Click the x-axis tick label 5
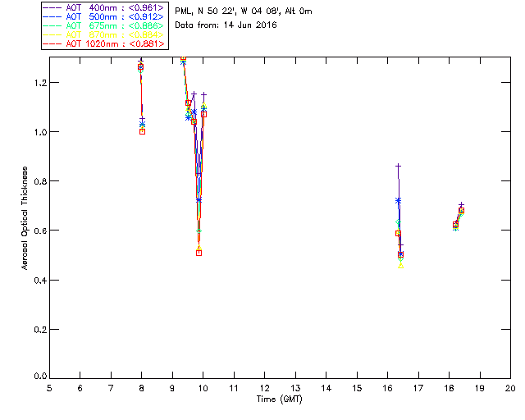 click(49, 388)
